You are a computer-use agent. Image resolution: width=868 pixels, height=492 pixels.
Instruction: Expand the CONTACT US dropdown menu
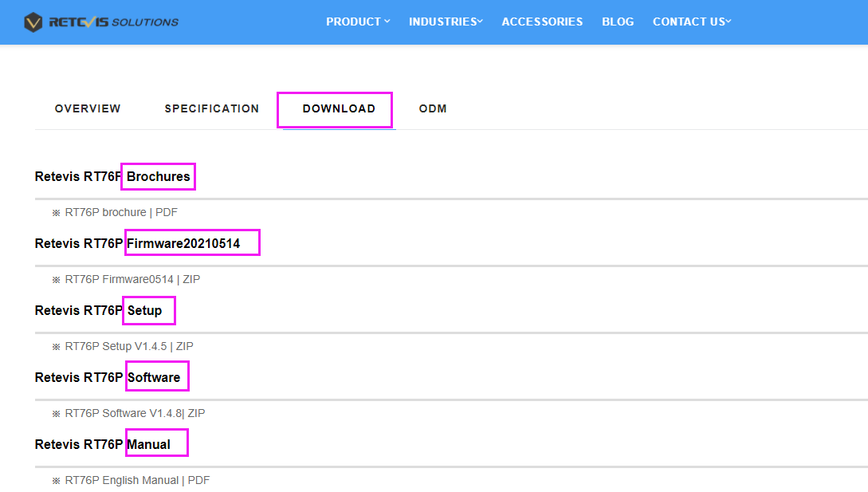[692, 22]
